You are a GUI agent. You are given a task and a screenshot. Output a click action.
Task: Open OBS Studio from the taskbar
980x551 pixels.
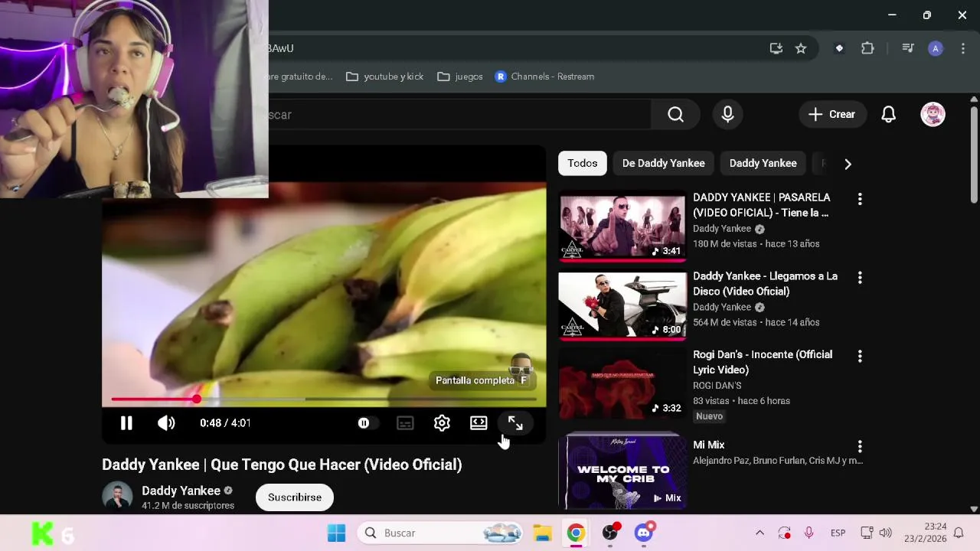click(610, 533)
